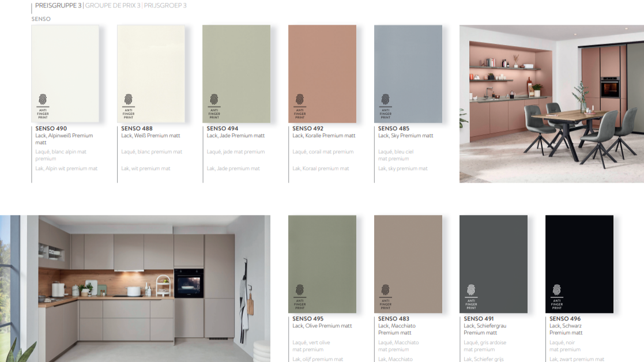
Task: Click the 'SENSO 494' title
Action: tap(222, 129)
